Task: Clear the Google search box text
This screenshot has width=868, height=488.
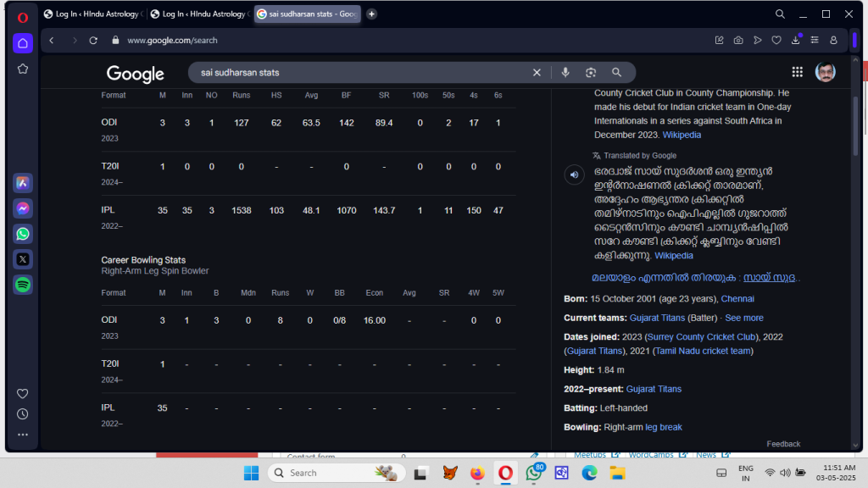Action: [x=537, y=73]
